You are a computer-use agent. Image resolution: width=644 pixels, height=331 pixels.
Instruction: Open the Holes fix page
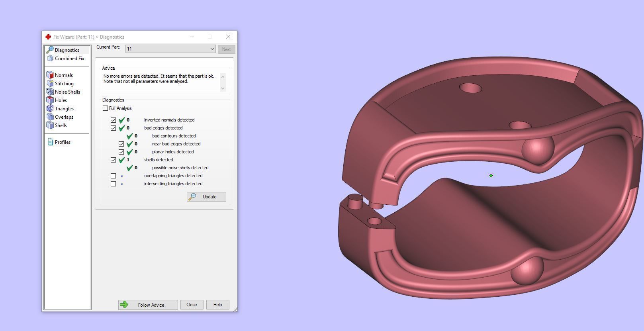pos(61,100)
